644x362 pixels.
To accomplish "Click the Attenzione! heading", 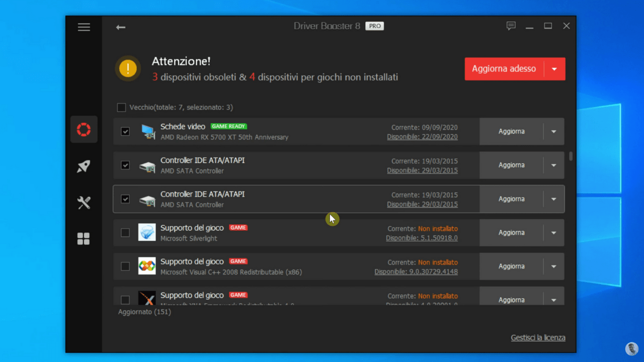I will coord(181,61).
